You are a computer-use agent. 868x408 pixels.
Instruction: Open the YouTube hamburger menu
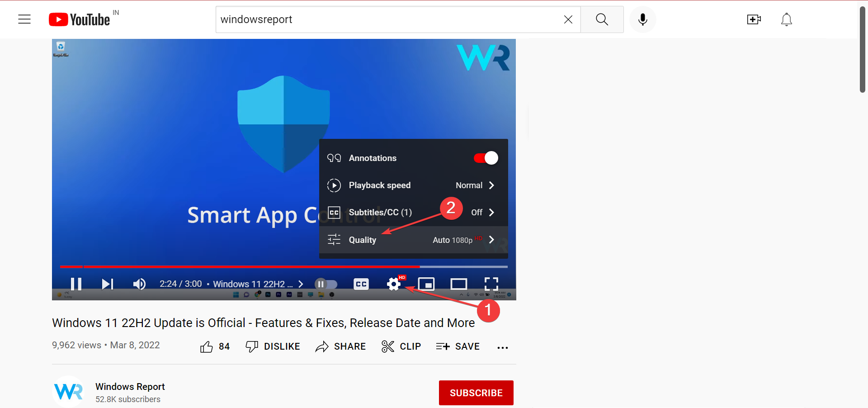[24, 19]
